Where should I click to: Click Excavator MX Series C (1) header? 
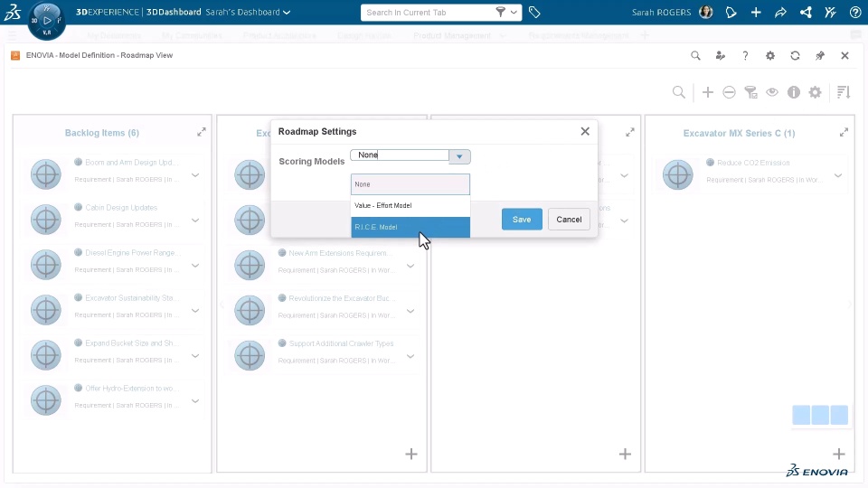pos(739,134)
